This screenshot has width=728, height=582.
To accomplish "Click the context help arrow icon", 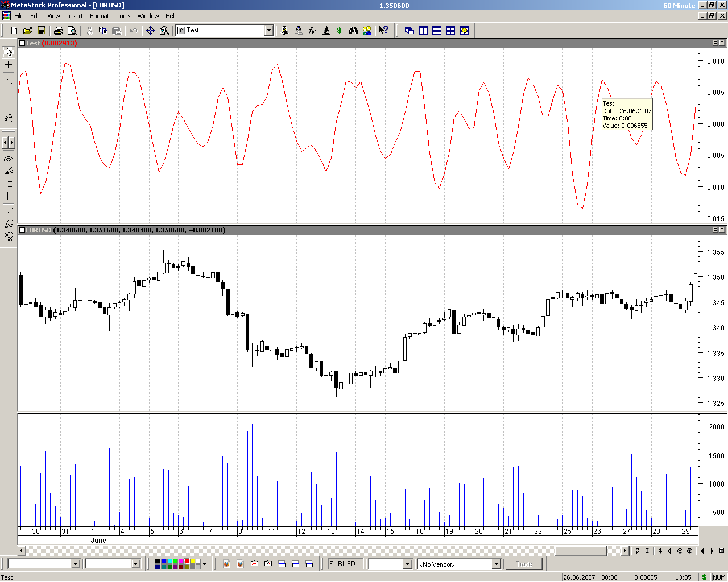I will [x=384, y=31].
